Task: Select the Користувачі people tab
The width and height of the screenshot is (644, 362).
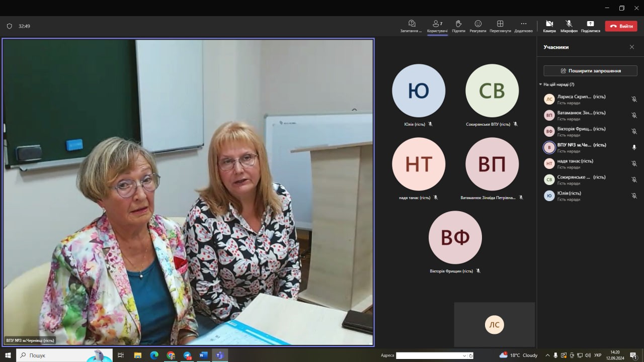Action: pyautogui.click(x=437, y=26)
